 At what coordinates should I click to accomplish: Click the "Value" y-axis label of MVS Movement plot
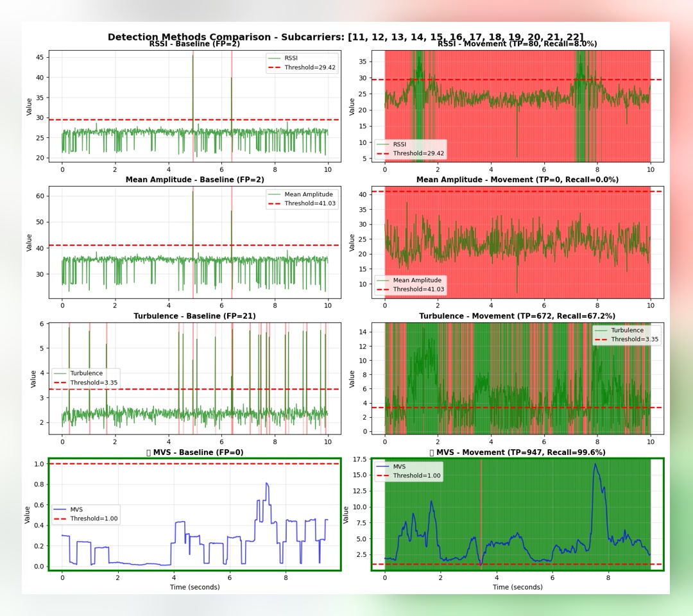346,515
